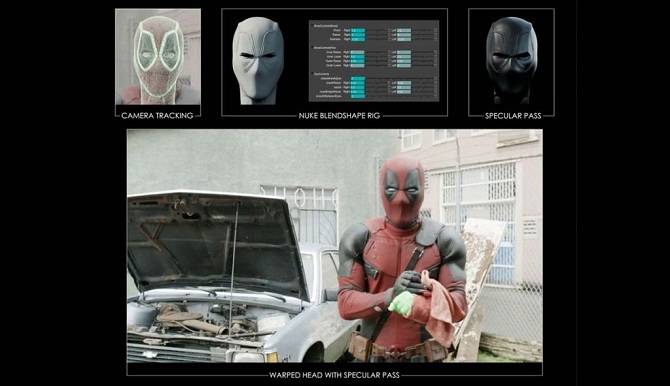Click the Inner Lower Left value field
This screenshot has width=670, height=386.
click(x=404, y=57)
